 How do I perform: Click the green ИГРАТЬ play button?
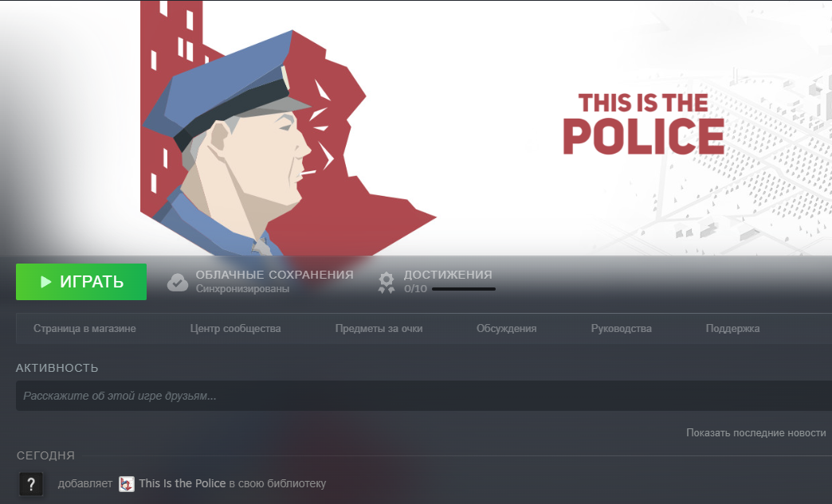click(81, 281)
